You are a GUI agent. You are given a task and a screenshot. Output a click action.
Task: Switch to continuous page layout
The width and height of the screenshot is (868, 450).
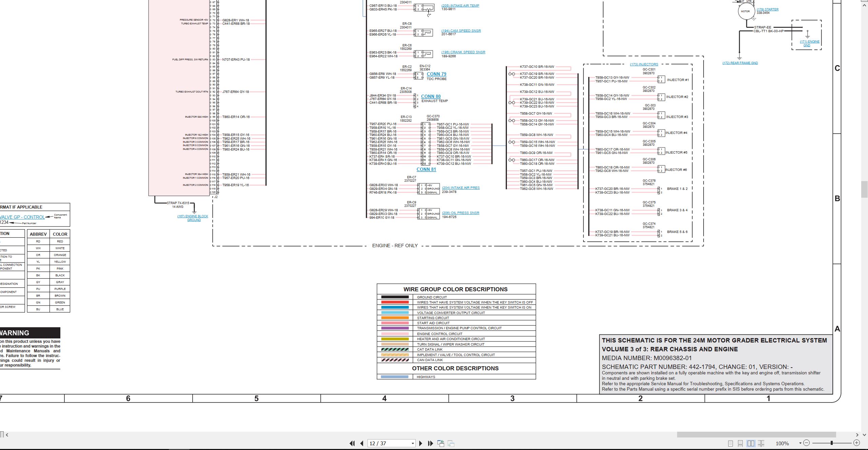(741, 443)
